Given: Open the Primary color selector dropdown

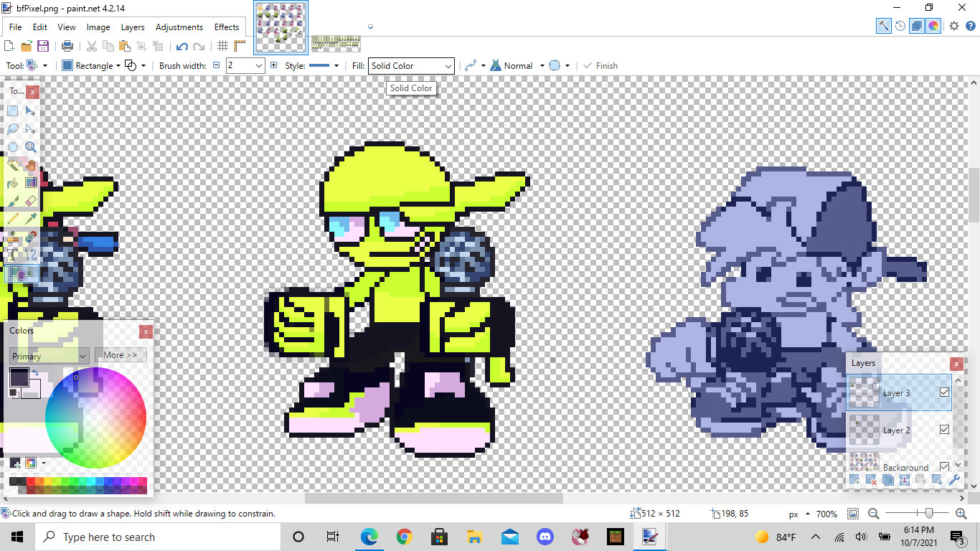Looking at the screenshot, I should [49, 356].
